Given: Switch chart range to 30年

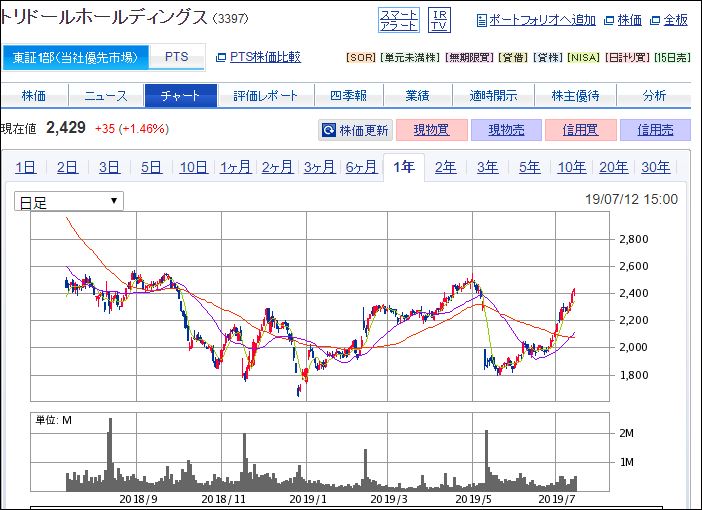Looking at the screenshot, I should pyautogui.click(x=656, y=167).
